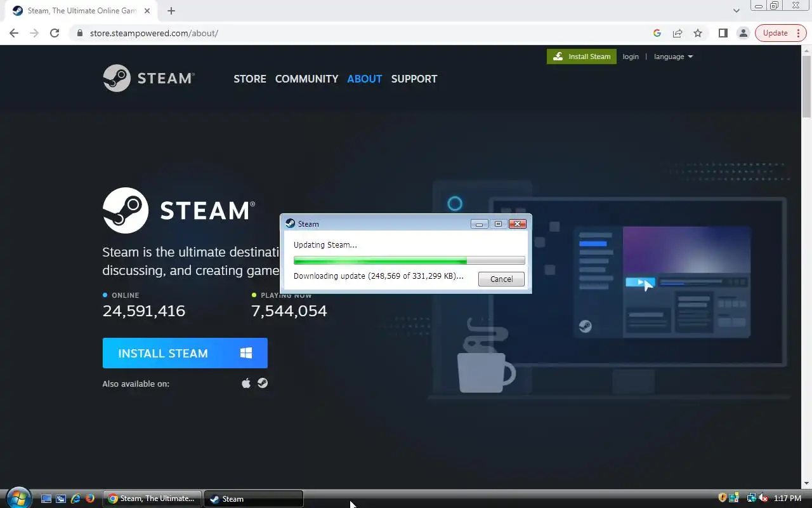Open the language dropdown

tap(673, 57)
